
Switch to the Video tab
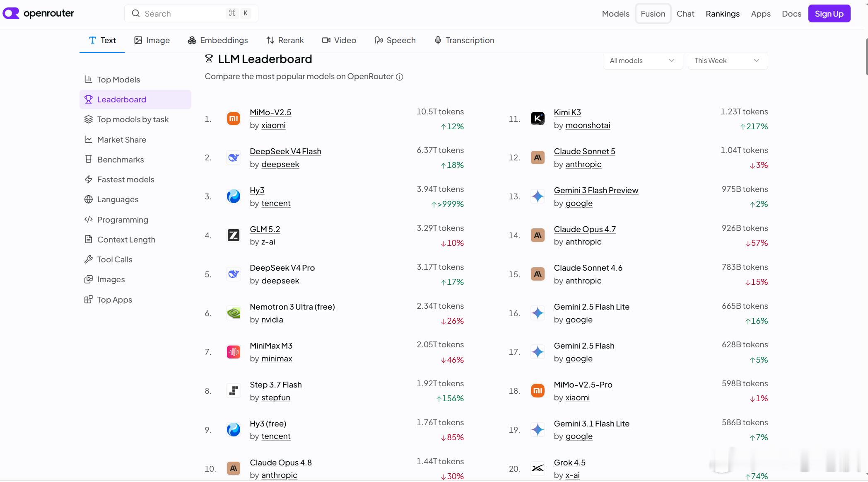[x=339, y=40]
